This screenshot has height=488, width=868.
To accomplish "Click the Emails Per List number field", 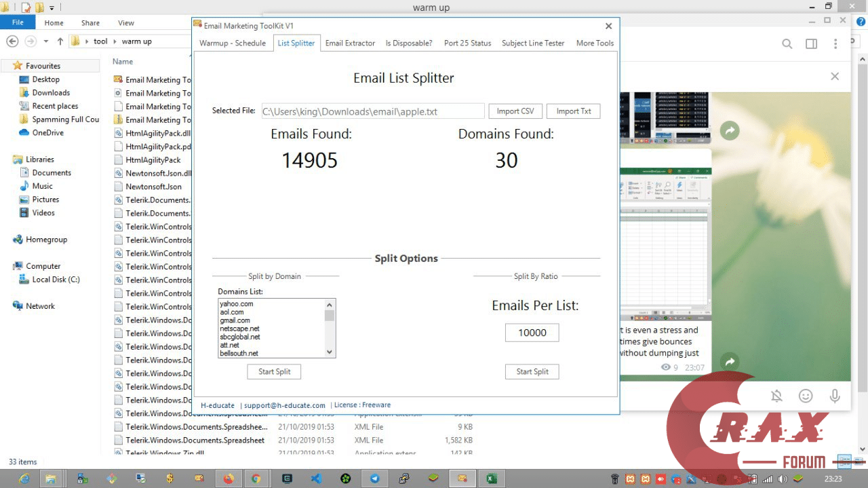I will (532, 333).
